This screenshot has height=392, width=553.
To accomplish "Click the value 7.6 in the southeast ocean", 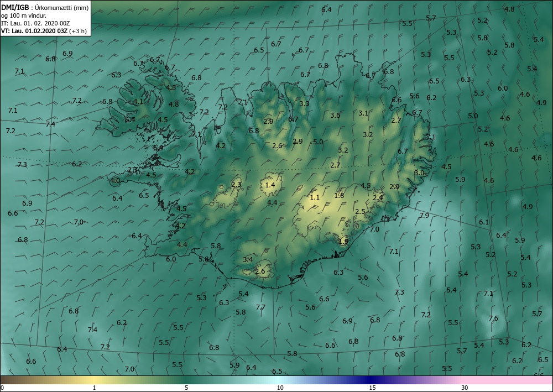I will 493,318.
